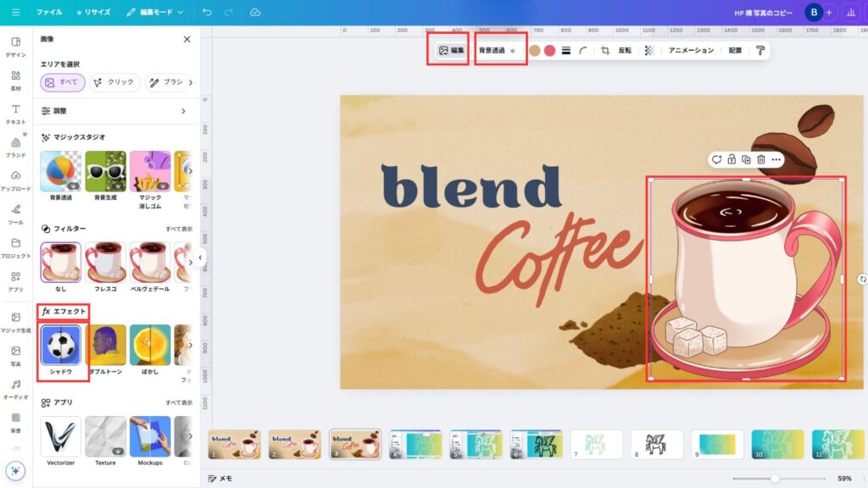The height and width of the screenshot is (488, 868).
Task: Open the ファイル menu
Action: tap(48, 13)
